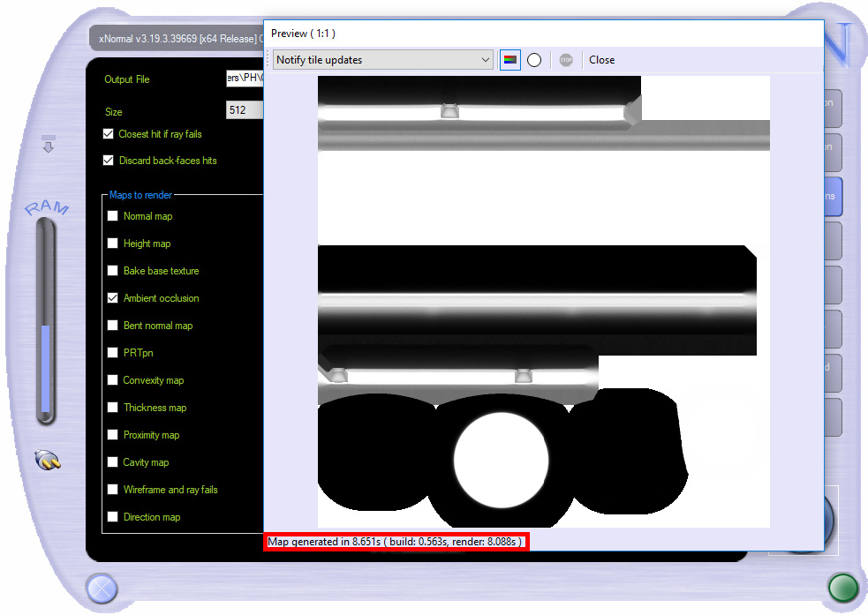This screenshot has width=868, height=615.
Task: Disable Closest hit if ray fails
Action: 109,134
